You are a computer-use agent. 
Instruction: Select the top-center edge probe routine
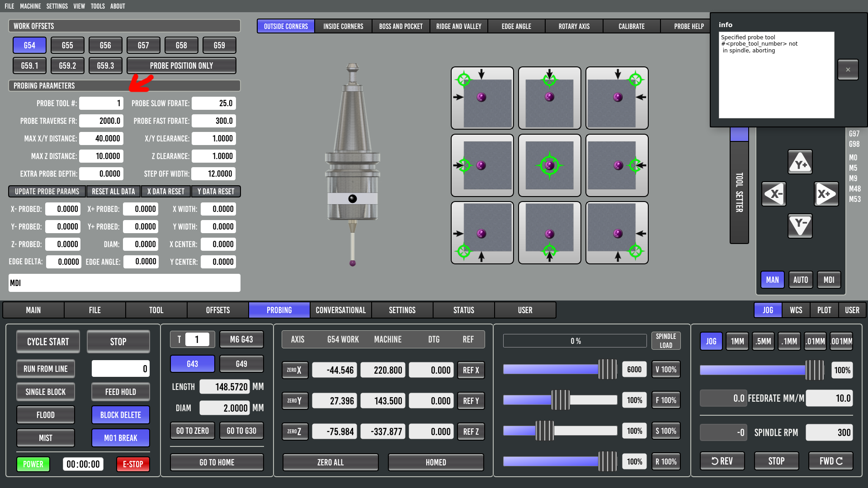pos(549,98)
